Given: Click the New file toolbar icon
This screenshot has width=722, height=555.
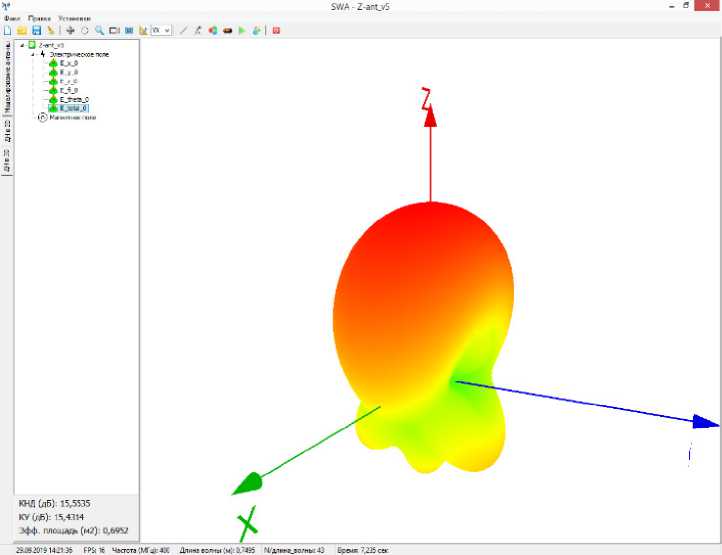Looking at the screenshot, I should (7, 31).
